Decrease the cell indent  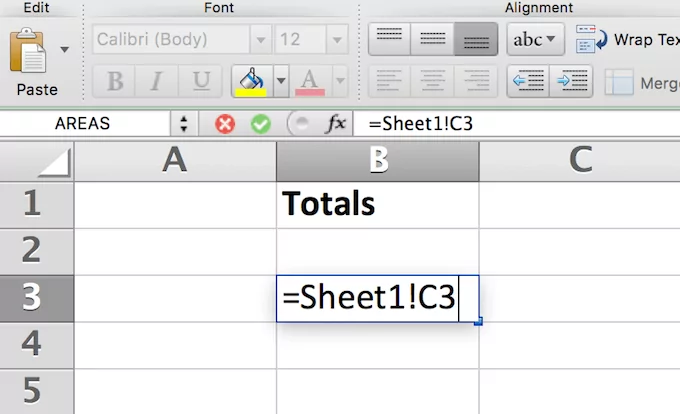click(x=527, y=81)
